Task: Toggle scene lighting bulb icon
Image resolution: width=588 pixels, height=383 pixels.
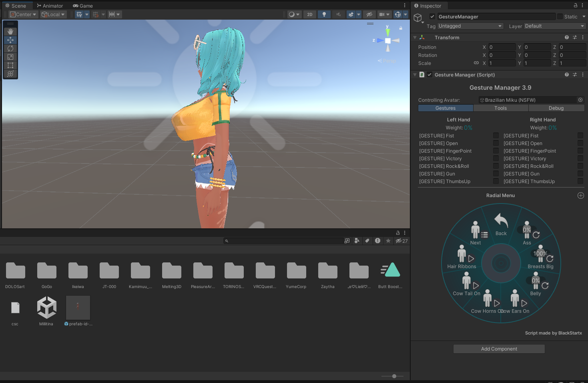Action: 324,14
